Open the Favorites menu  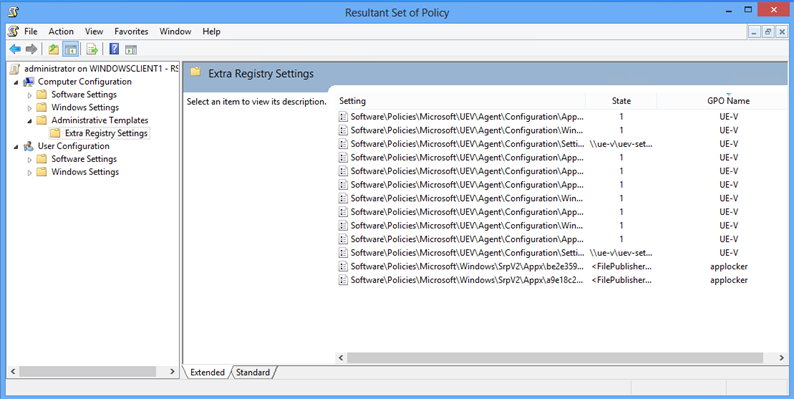131,31
